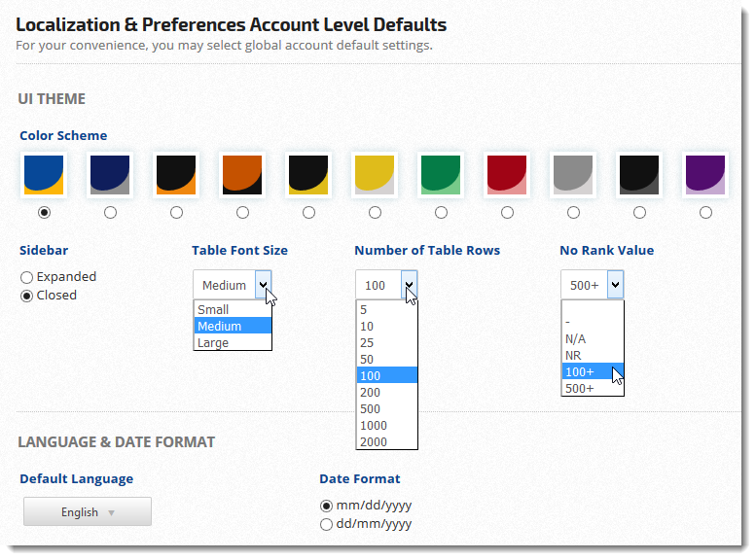
Task: Select dd/mm/yyyy date format
Action: 327,524
